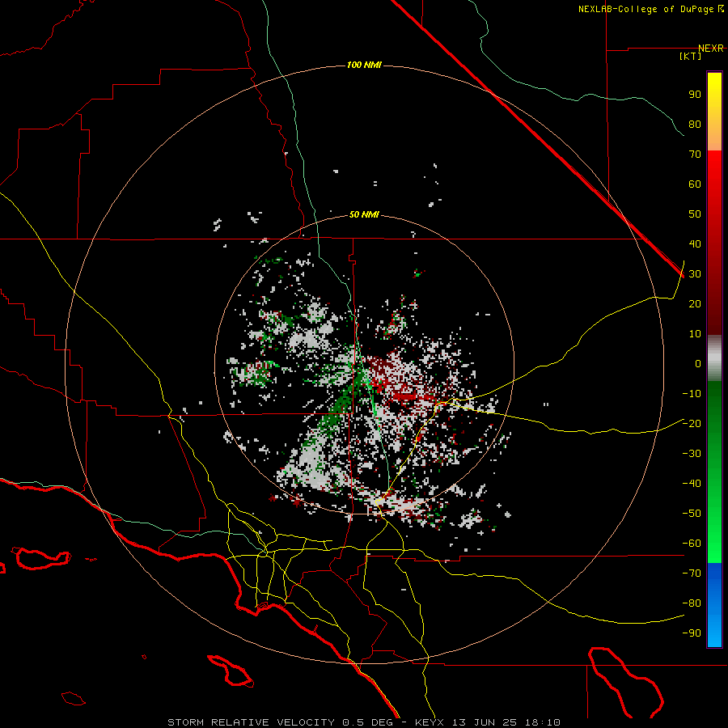Select the -40 value on velocity scale
This screenshot has height=728, width=728.
[x=692, y=484]
